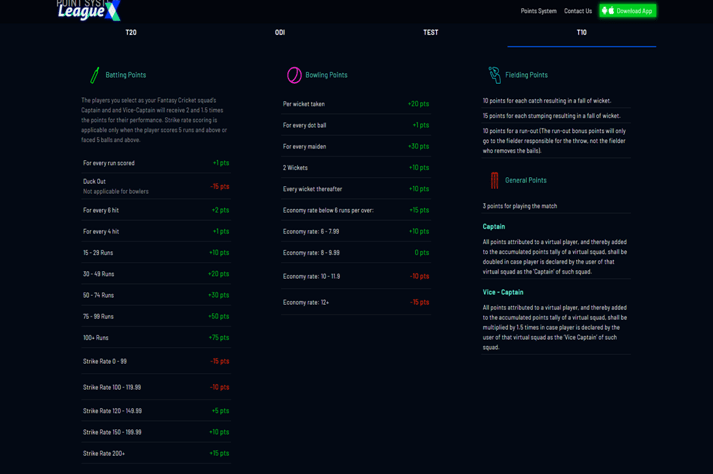
Task: Click the League logo in the header
Action: [x=88, y=10]
